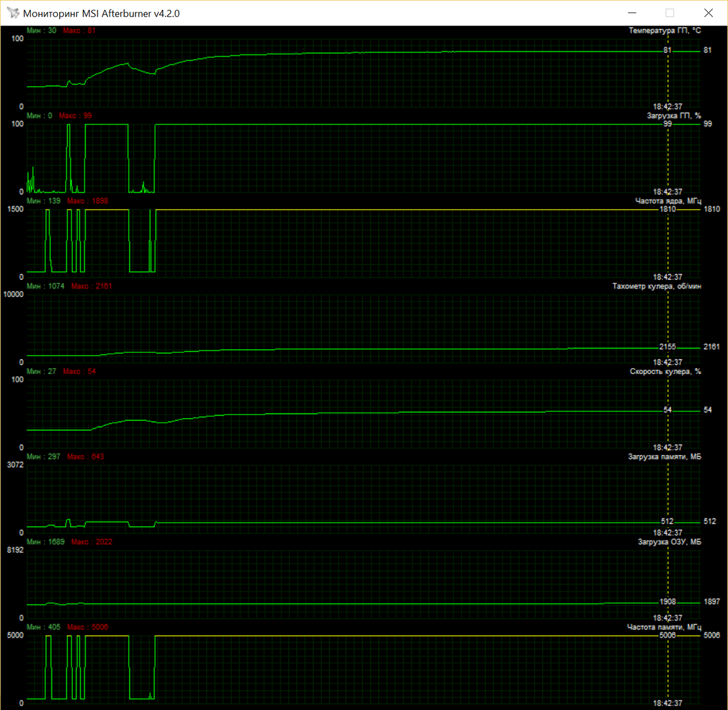Select the 'Скорость кулера, %' graph title
This screenshot has height=710, width=728.
pos(666,371)
